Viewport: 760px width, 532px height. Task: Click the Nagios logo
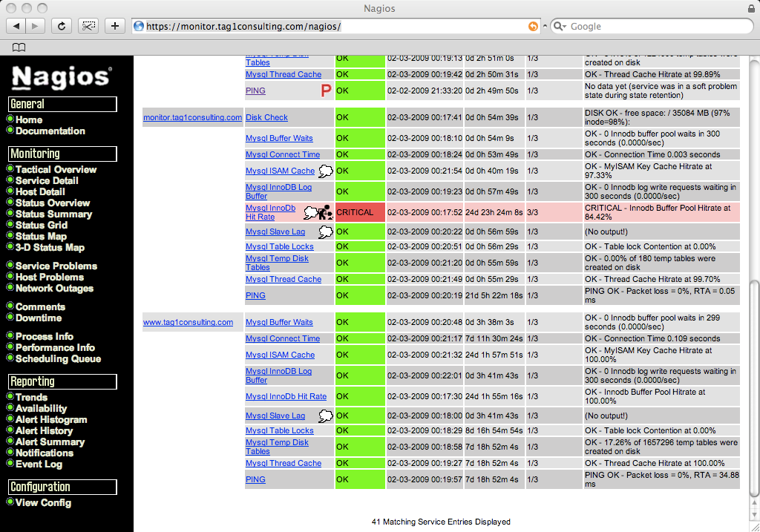click(62, 77)
